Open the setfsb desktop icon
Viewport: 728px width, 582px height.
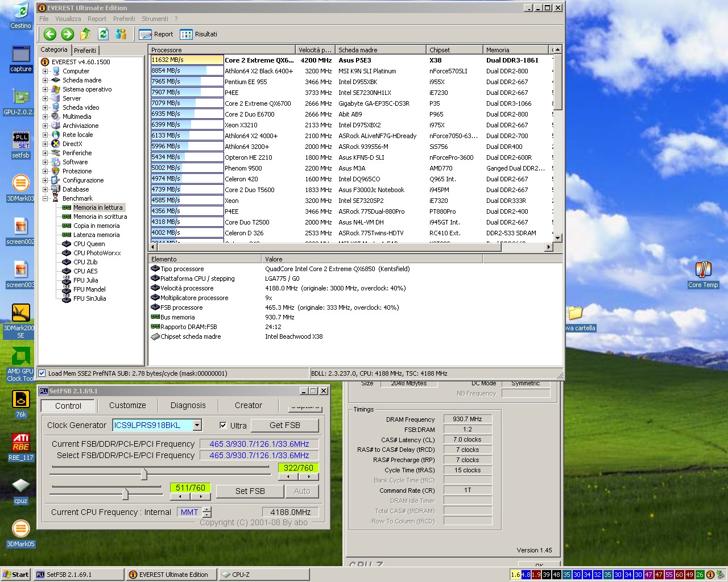20,145
